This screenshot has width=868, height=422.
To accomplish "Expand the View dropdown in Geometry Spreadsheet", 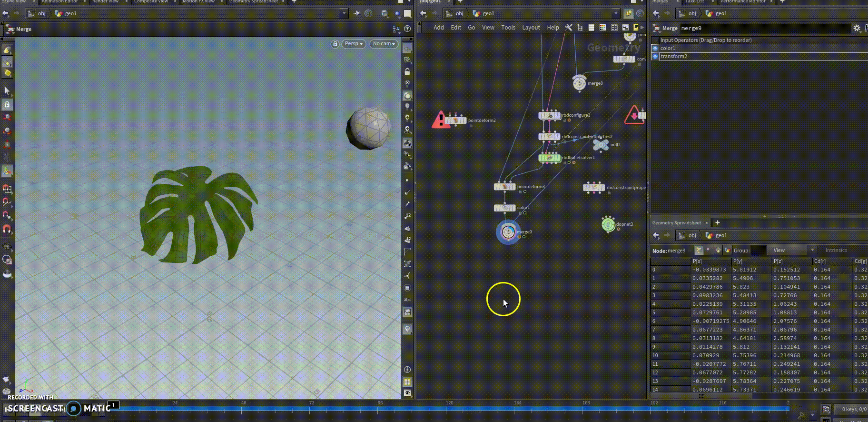I will pyautogui.click(x=793, y=250).
